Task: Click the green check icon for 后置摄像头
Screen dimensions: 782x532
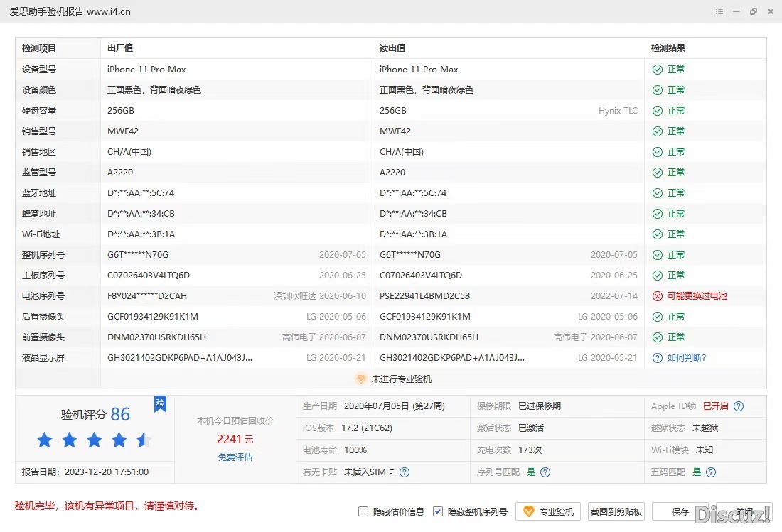Action: 658,317
